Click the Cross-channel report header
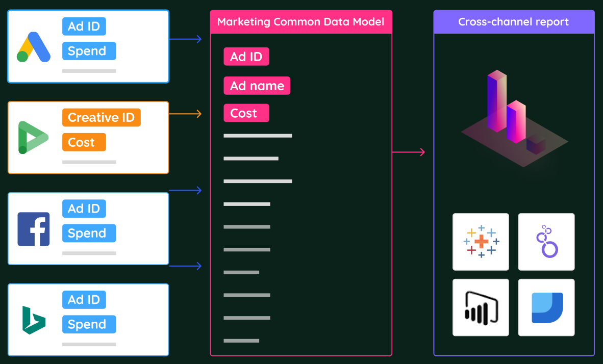Screen dimensions: 603x364 [514, 22]
